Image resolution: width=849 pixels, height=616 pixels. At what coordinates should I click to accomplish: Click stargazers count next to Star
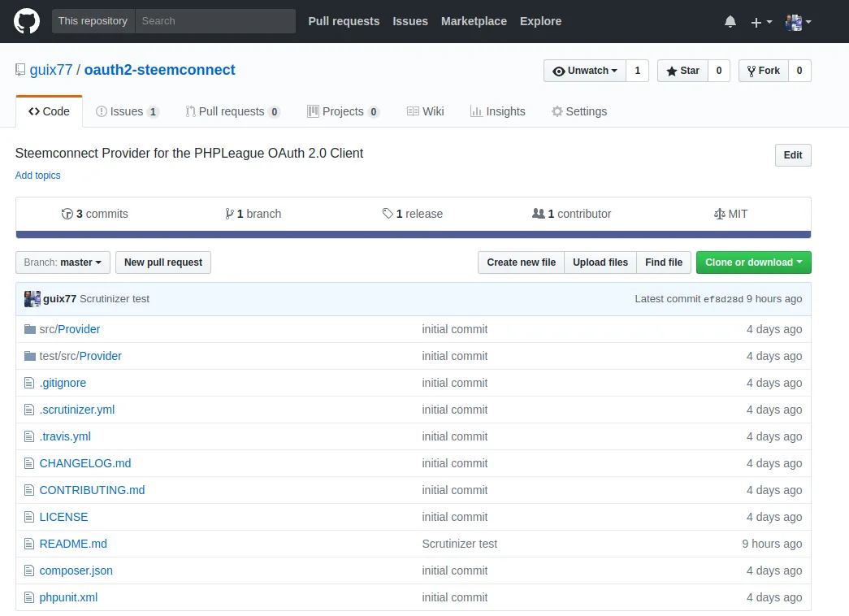pos(719,71)
